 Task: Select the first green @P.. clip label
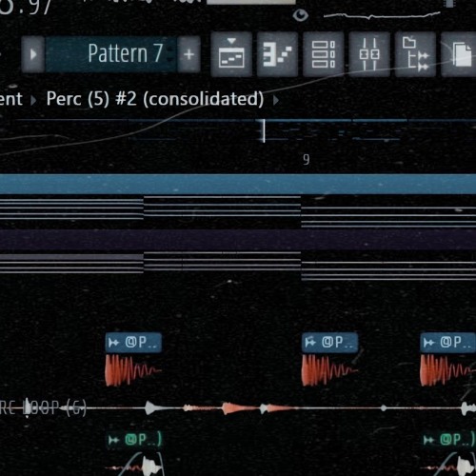[x=135, y=440]
